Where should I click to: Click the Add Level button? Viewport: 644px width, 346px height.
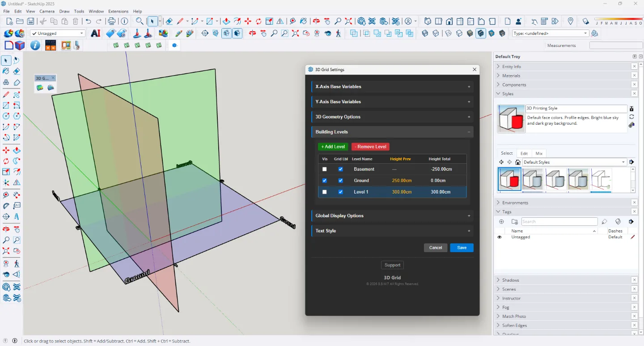[333, 147]
